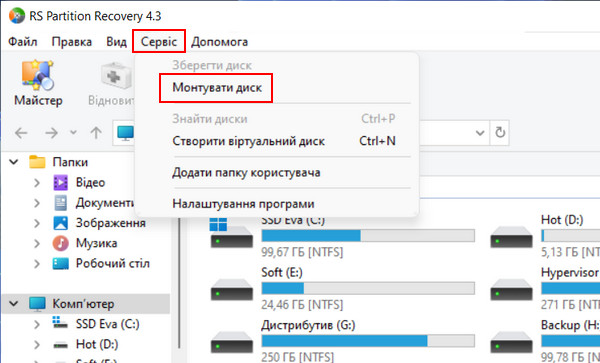This screenshot has height=363, width=600.
Task: Click Робочий стіл icon in tree
Action: [60, 264]
